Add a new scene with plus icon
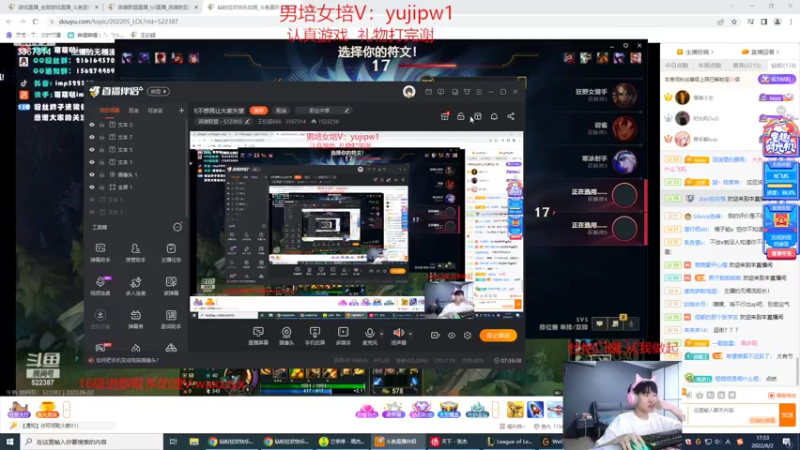The width and height of the screenshot is (800, 450). point(181,110)
